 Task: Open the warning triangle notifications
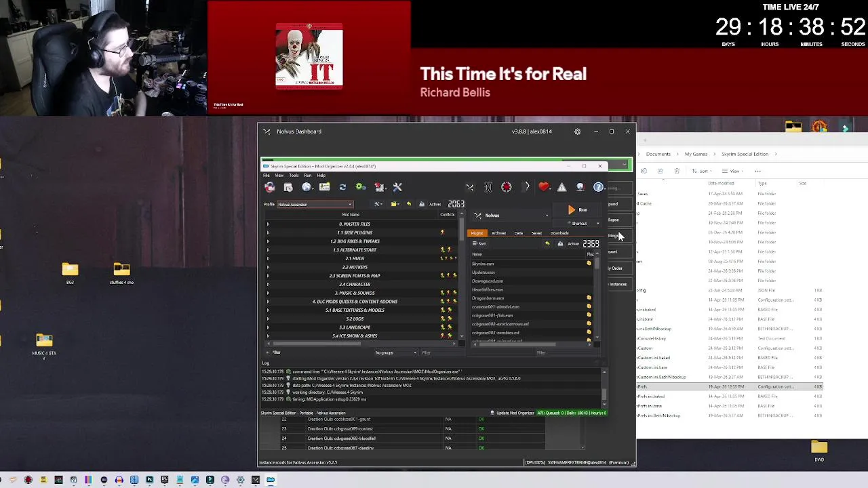[562, 187]
